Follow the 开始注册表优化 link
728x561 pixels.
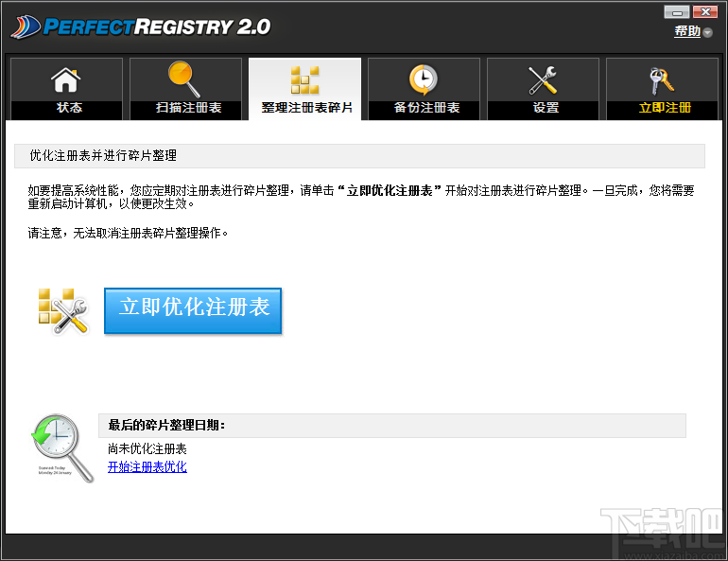pos(147,466)
